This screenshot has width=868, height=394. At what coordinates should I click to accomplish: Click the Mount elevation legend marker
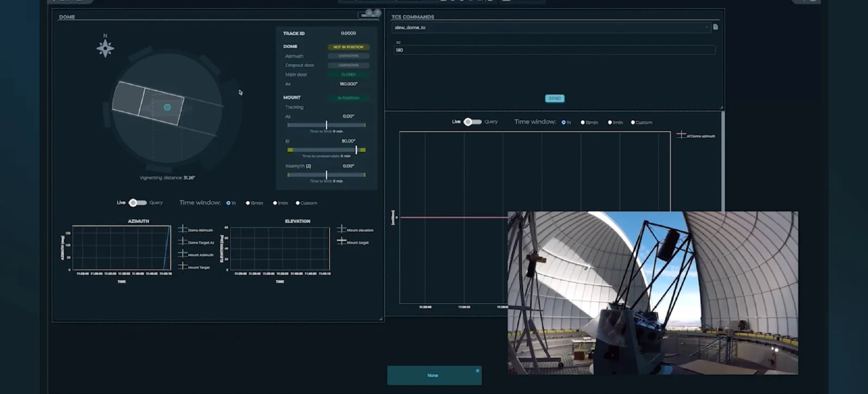click(342, 229)
